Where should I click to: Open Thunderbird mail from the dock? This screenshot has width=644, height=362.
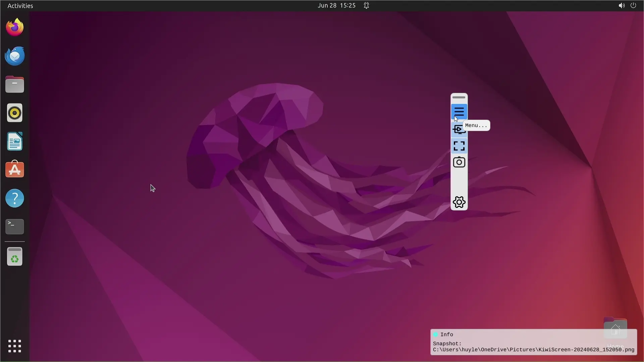tap(15, 56)
